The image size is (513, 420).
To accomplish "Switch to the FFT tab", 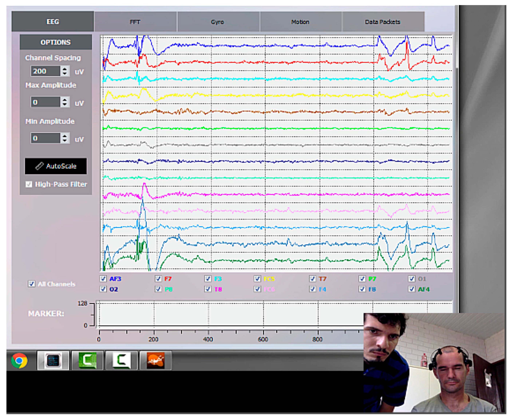I will click(135, 22).
